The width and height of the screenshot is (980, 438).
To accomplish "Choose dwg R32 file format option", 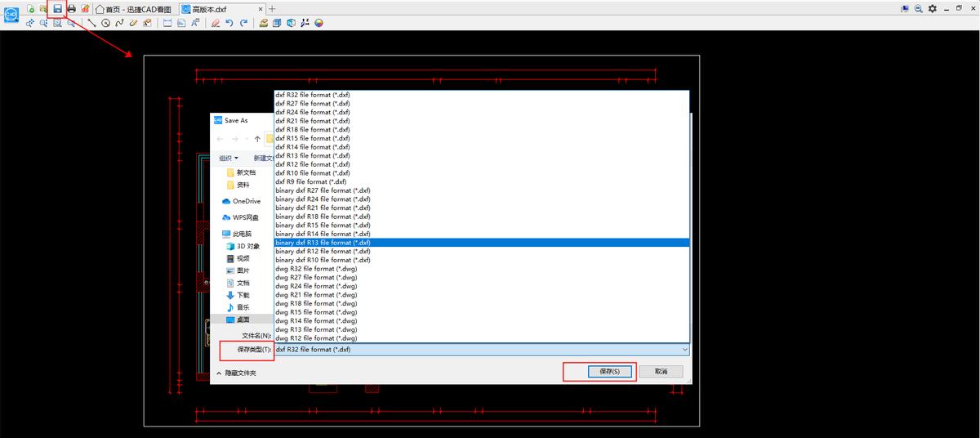I will click(x=482, y=269).
